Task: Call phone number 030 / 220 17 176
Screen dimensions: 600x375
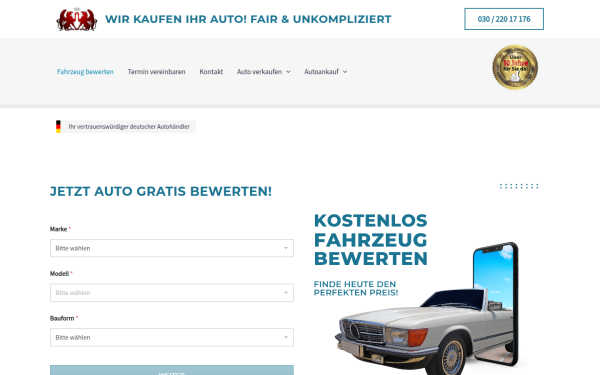Action: (x=504, y=19)
